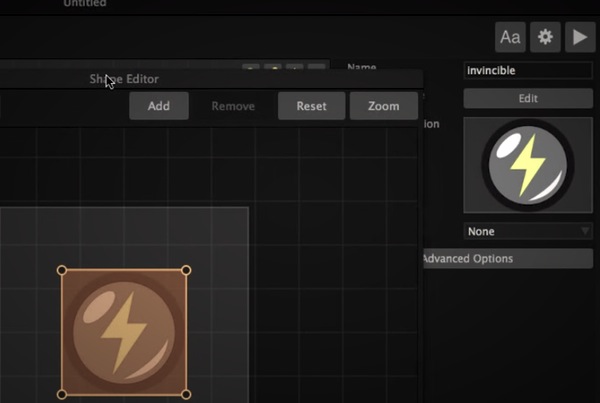The width and height of the screenshot is (600, 403).
Task: Click the Untitled project title
Action: (x=85, y=3)
